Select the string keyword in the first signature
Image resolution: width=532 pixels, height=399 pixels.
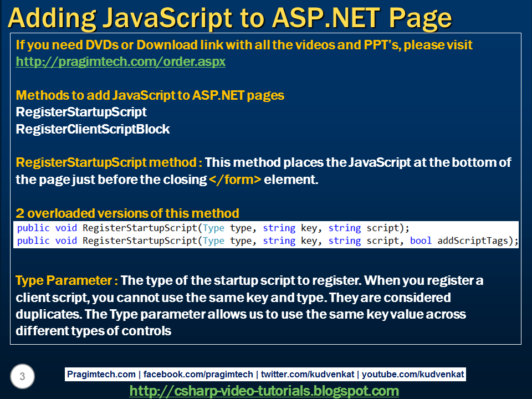(x=279, y=228)
